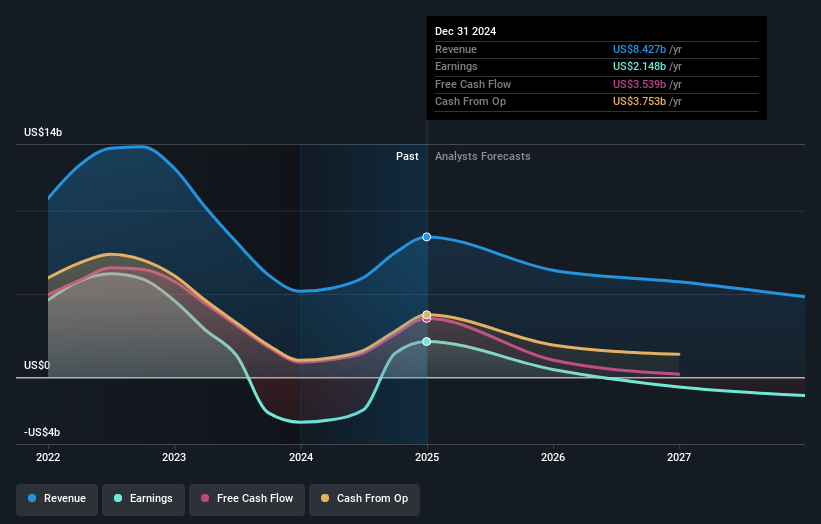The height and width of the screenshot is (524, 821).
Task: Click the Free Cash Flow label in tooltip
Action: pyautogui.click(x=473, y=84)
